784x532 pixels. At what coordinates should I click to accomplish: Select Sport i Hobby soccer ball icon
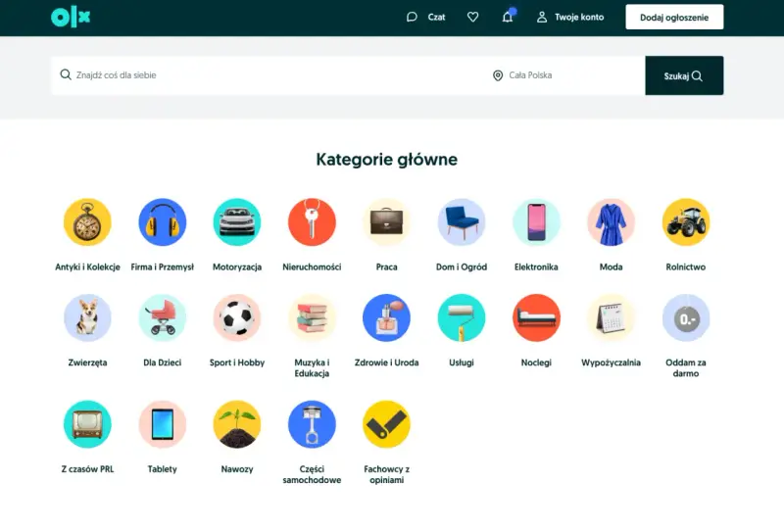click(x=237, y=318)
